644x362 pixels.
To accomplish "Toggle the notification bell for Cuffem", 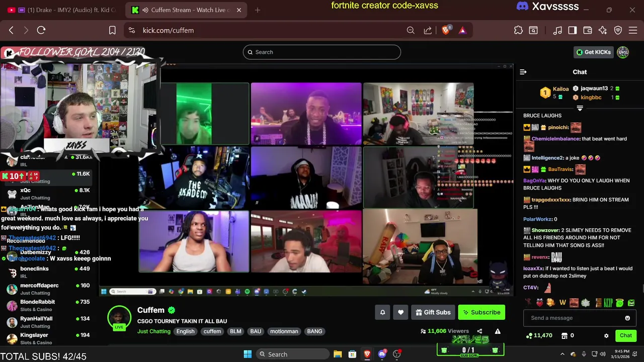I will 382,312.
